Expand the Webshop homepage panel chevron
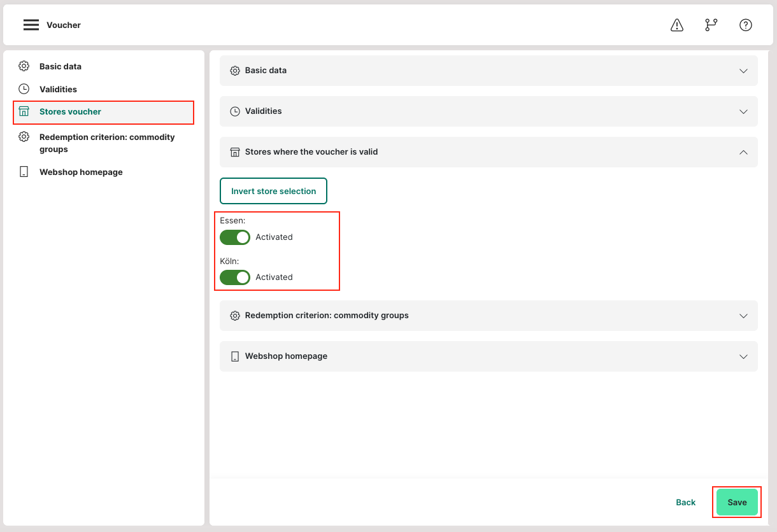 743,356
